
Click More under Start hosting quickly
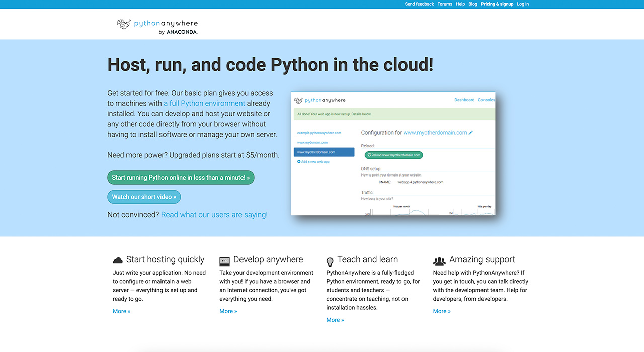pos(121,311)
